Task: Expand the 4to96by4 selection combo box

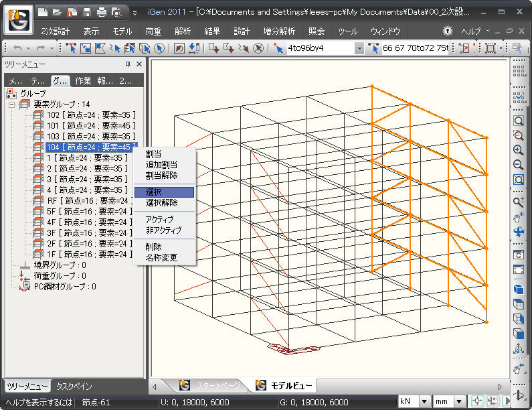Action: [x=359, y=48]
